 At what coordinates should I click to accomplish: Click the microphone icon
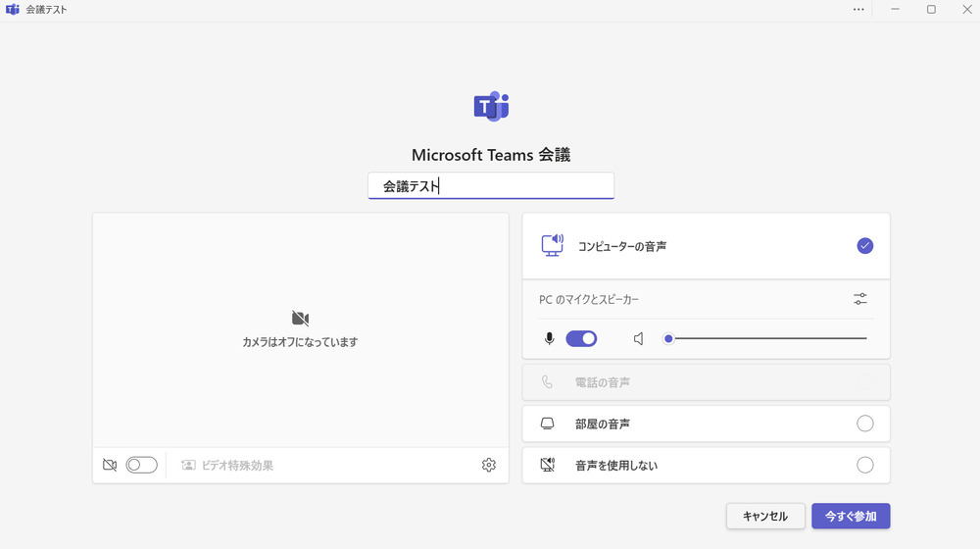550,339
